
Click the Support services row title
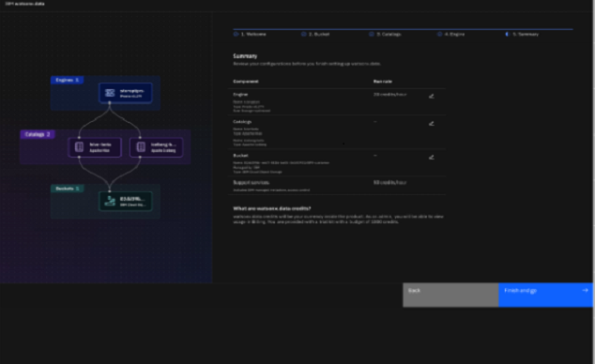pyautogui.click(x=251, y=182)
